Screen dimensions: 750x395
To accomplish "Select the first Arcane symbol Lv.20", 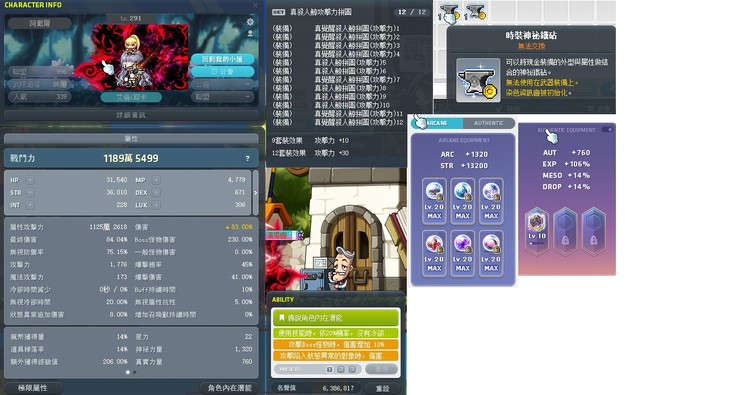I will tap(434, 201).
